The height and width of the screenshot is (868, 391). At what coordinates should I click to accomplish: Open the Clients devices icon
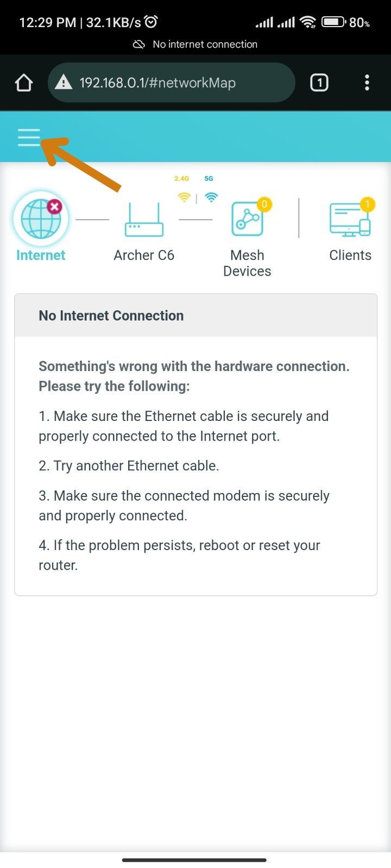(x=350, y=219)
